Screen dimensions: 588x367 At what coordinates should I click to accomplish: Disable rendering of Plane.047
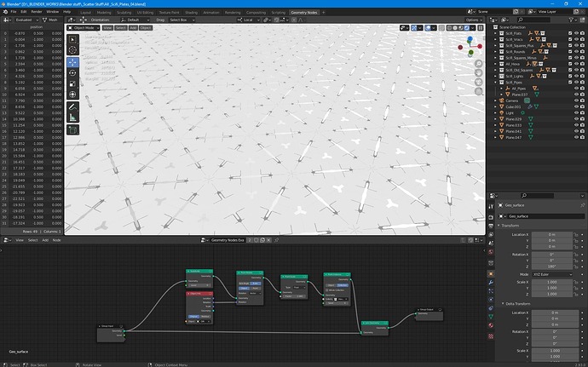pyautogui.click(x=582, y=137)
